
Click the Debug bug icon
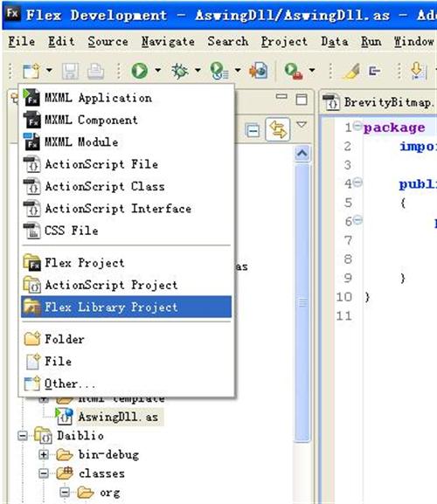[180, 71]
